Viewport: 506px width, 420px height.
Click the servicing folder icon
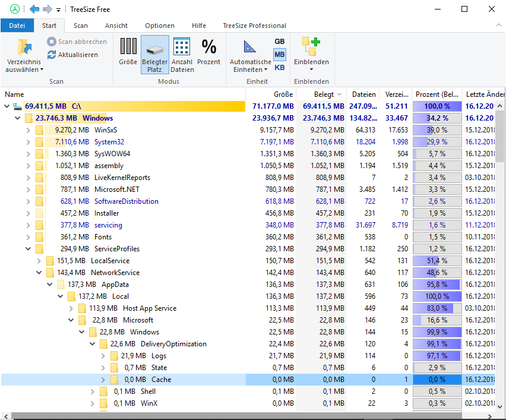(x=39, y=225)
